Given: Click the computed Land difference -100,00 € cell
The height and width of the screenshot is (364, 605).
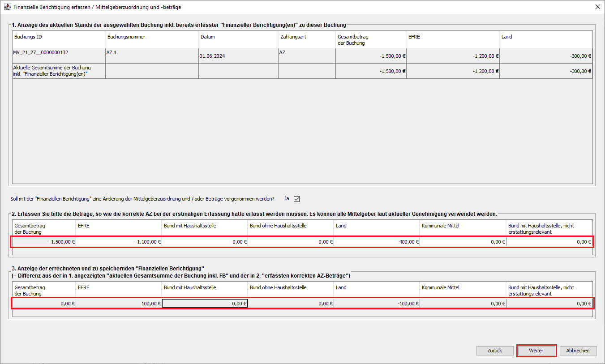Looking at the screenshot, I should coord(377,304).
